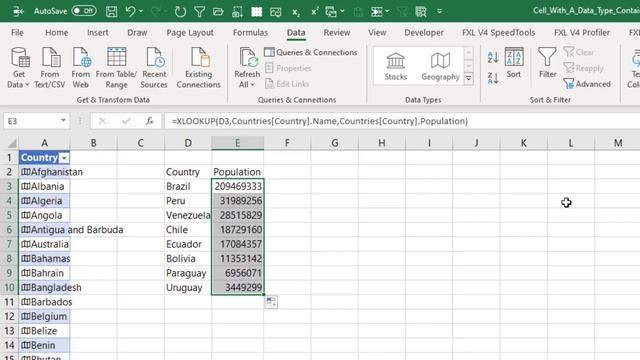Toggle the Filter funnel in ribbon

547,63
